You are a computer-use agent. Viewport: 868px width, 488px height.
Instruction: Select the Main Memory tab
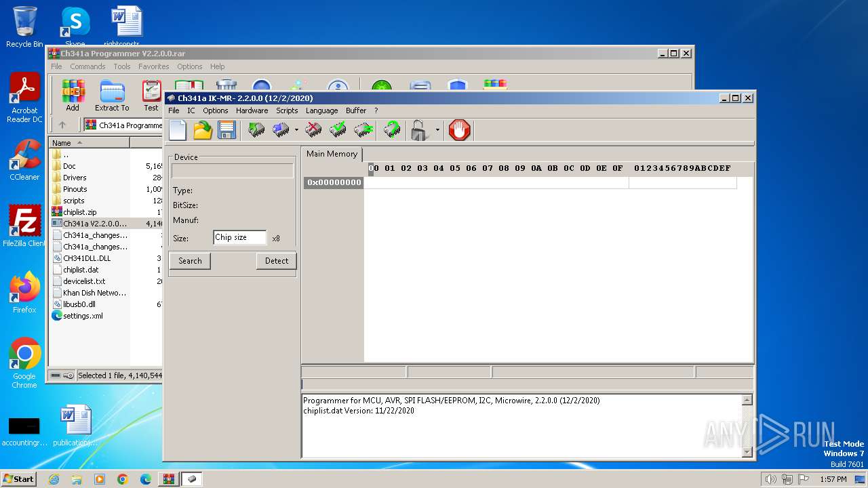pos(332,154)
